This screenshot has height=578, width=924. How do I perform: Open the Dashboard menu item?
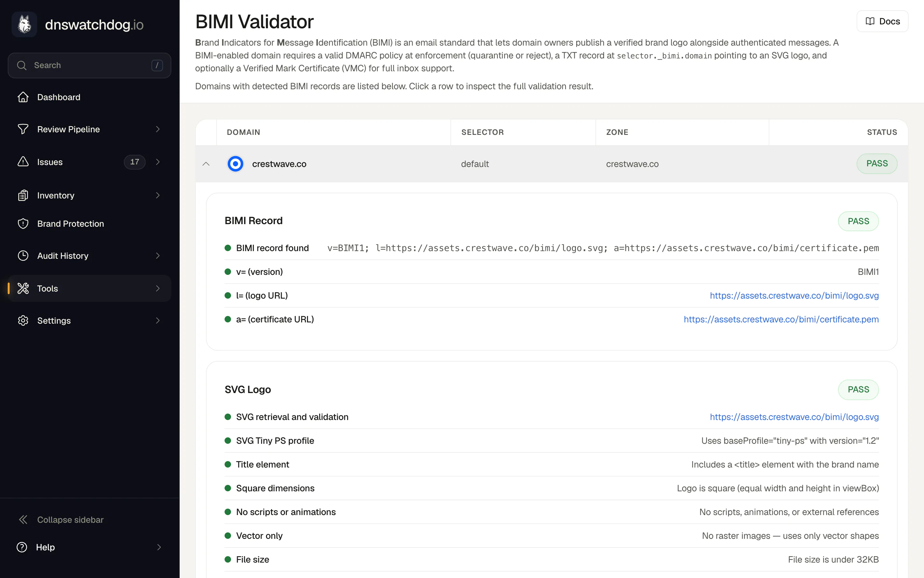point(89,97)
